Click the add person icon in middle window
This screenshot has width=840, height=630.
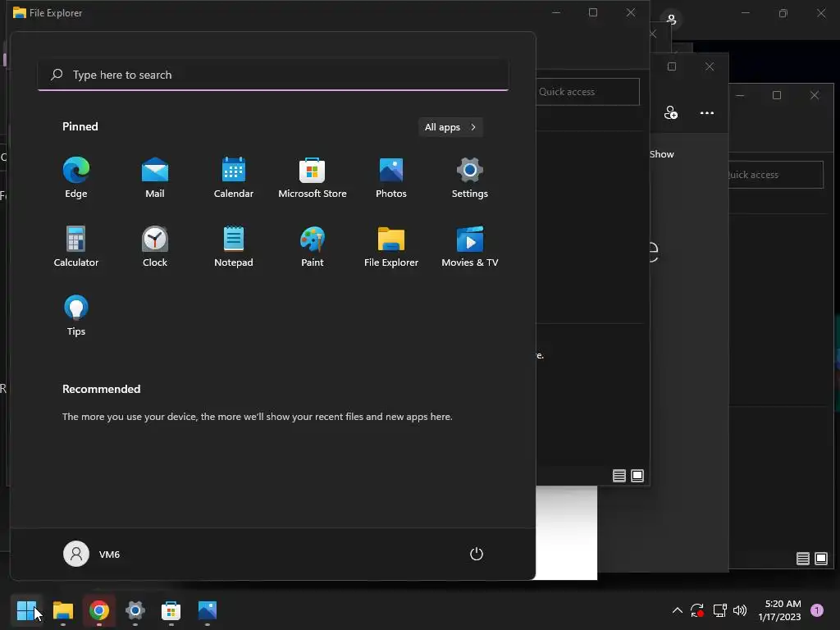[x=671, y=113]
